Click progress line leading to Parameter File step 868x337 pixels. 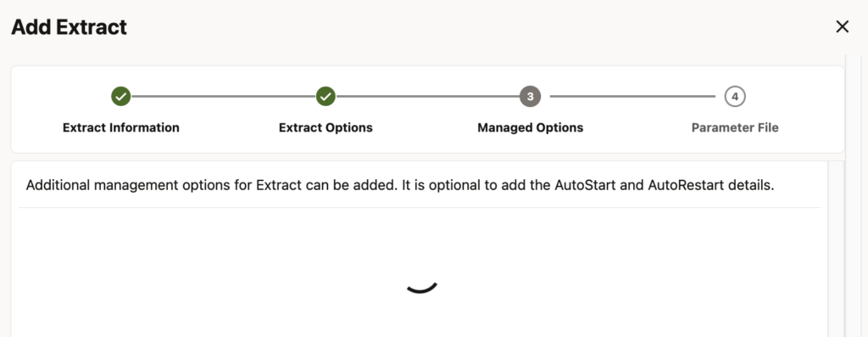coord(632,97)
